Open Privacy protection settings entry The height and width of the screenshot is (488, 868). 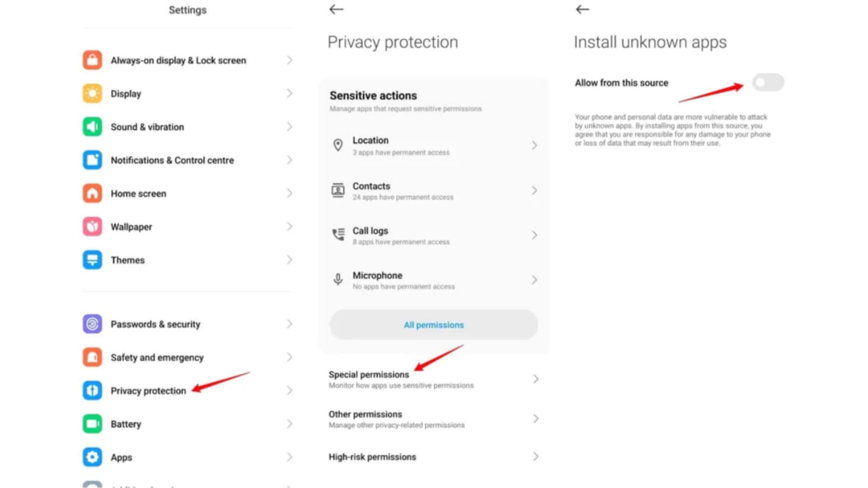pyautogui.click(x=148, y=391)
